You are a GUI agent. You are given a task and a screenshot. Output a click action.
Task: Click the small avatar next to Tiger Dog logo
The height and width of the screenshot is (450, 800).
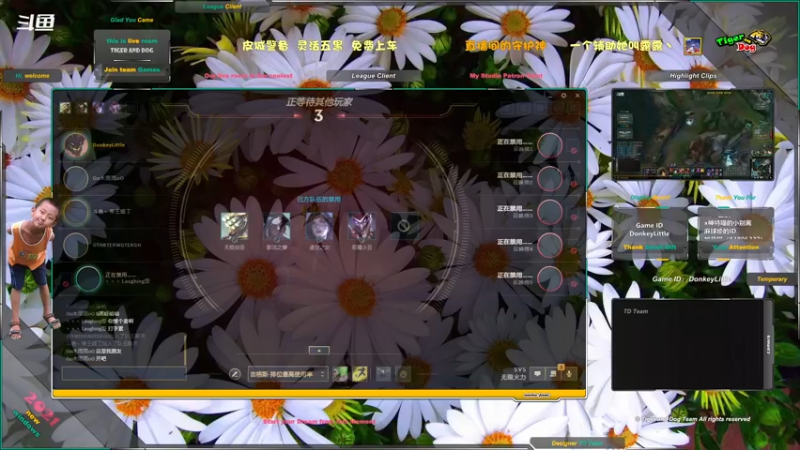pyautogui.click(x=693, y=46)
